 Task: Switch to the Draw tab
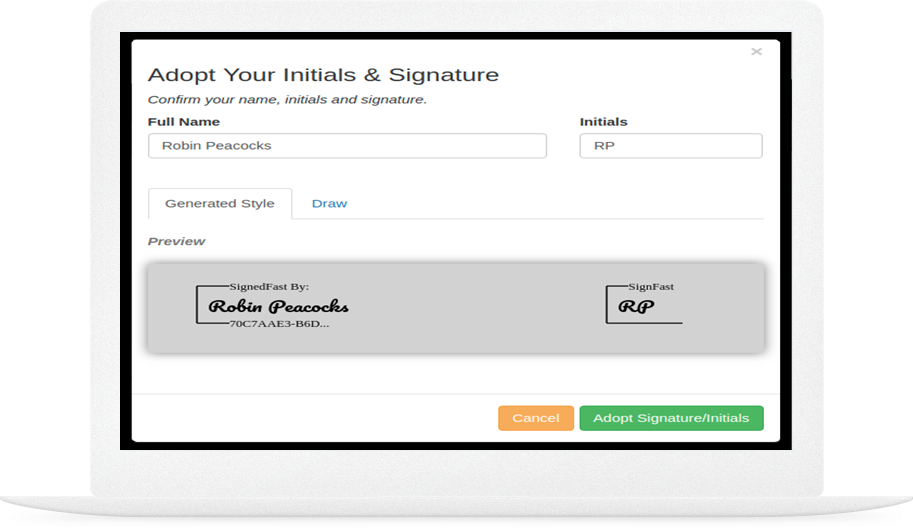(330, 204)
